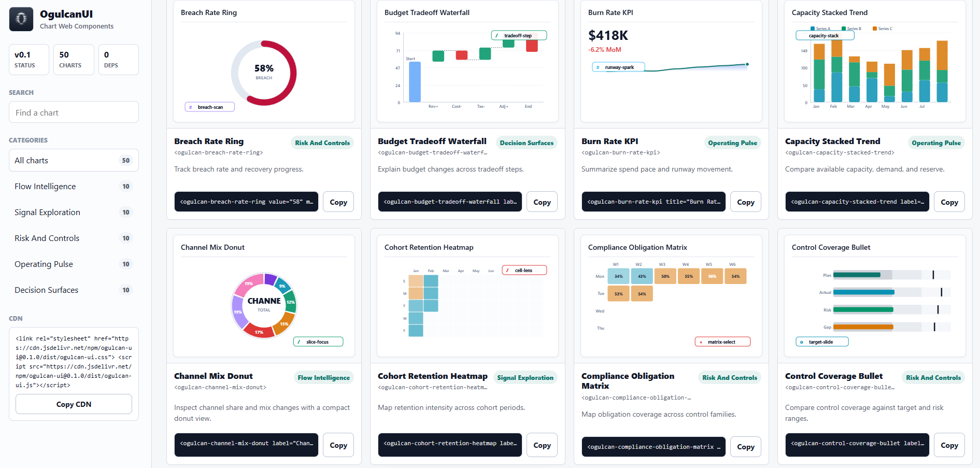Click the capacity-stack chip in trend chart

click(x=825, y=35)
